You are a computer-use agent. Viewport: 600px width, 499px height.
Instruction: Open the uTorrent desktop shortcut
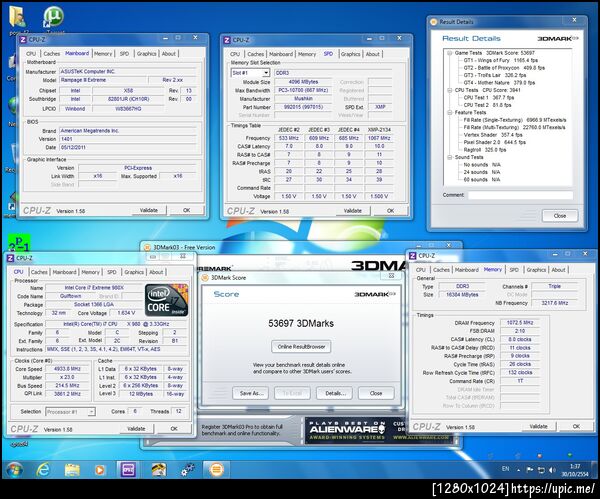[53, 17]
